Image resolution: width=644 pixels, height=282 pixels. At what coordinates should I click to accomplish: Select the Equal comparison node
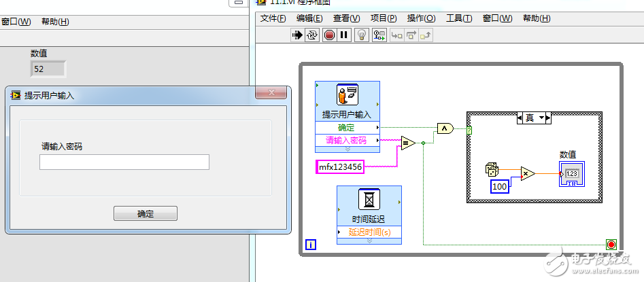point(408,143)
